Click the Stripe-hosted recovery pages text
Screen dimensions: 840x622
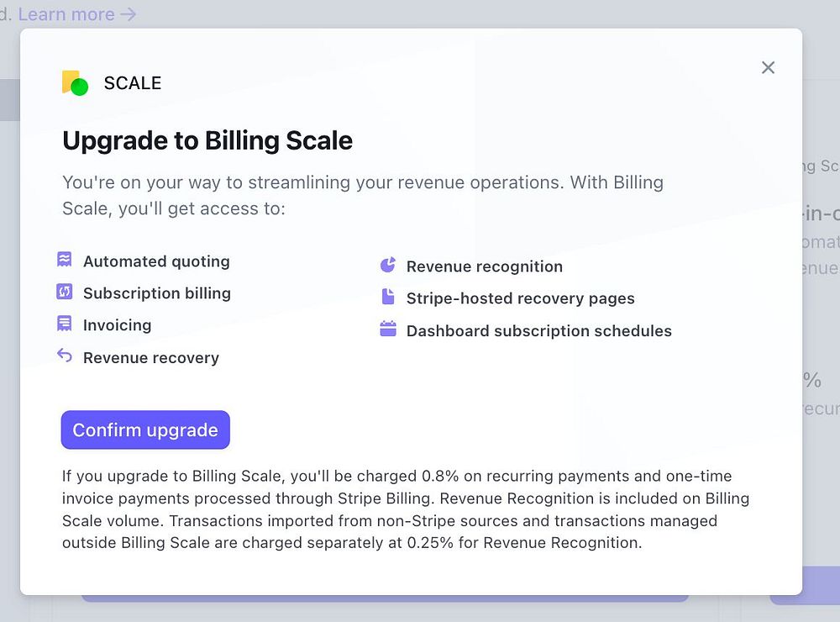pos(521,298)
